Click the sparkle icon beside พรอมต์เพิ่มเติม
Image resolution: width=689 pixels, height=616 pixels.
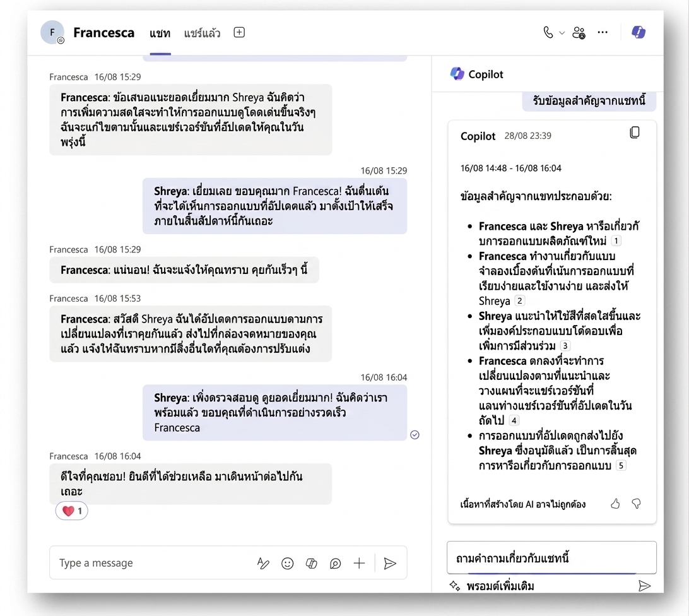[x=454, y=586]
